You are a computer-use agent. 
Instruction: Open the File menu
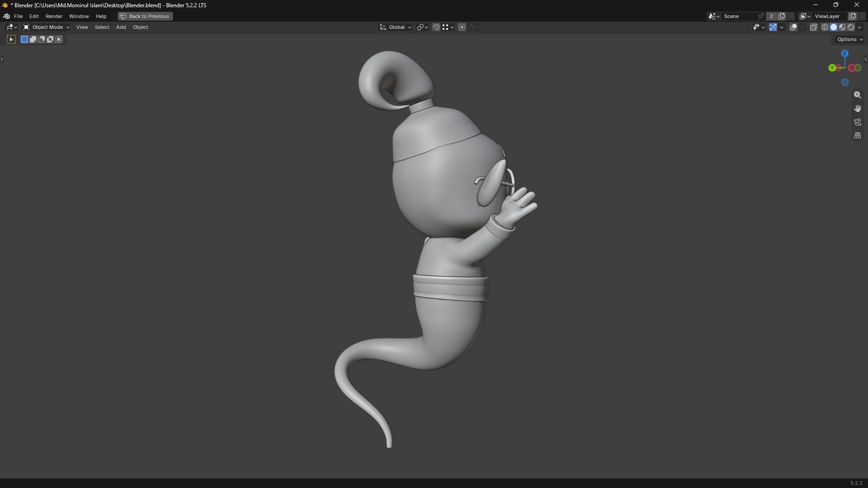(18, 16)
